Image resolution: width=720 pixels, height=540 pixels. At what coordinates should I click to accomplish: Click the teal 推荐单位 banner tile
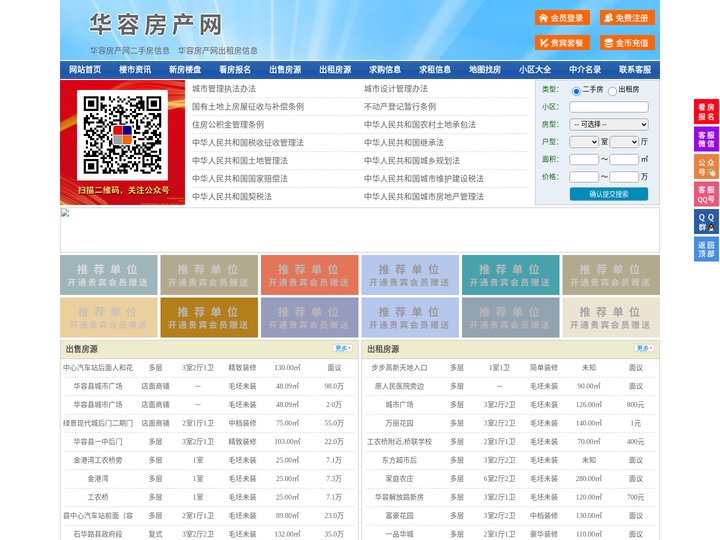coord(511,275)
